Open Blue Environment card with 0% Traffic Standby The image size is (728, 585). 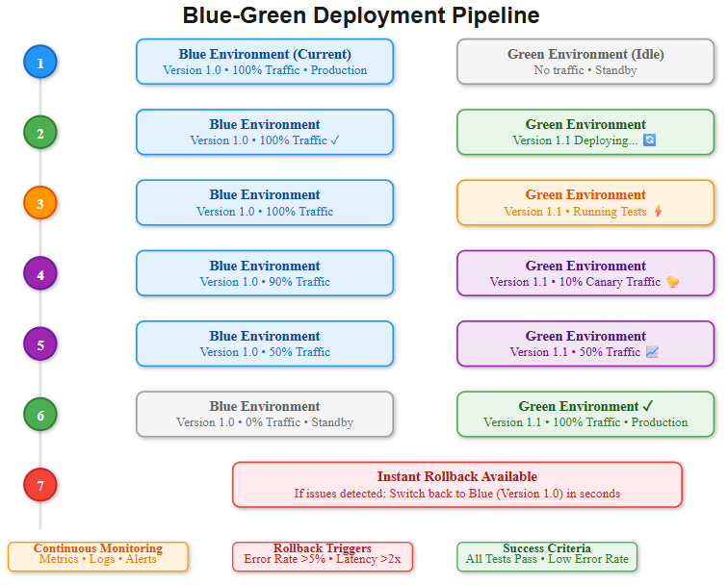[x=265, y=415]
